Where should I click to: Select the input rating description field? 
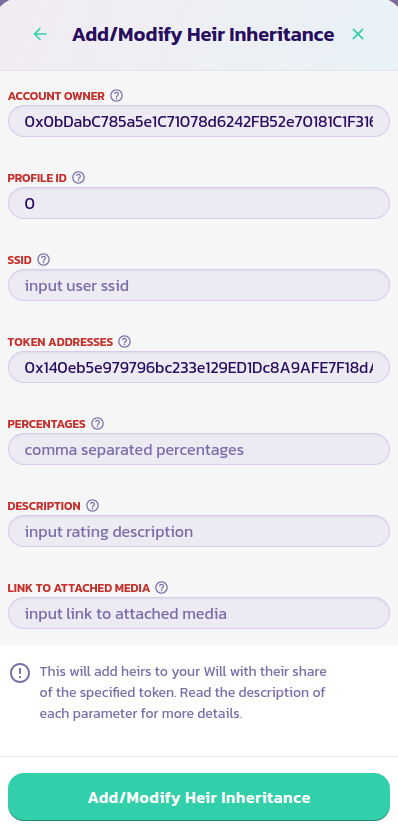coord(199,531)
